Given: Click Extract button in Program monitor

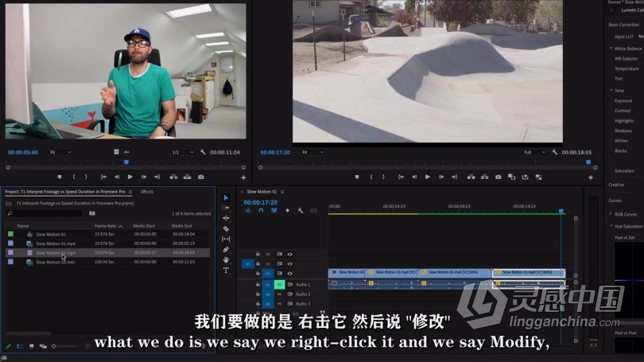Looking at the screenshot, I should coord(485,177).
